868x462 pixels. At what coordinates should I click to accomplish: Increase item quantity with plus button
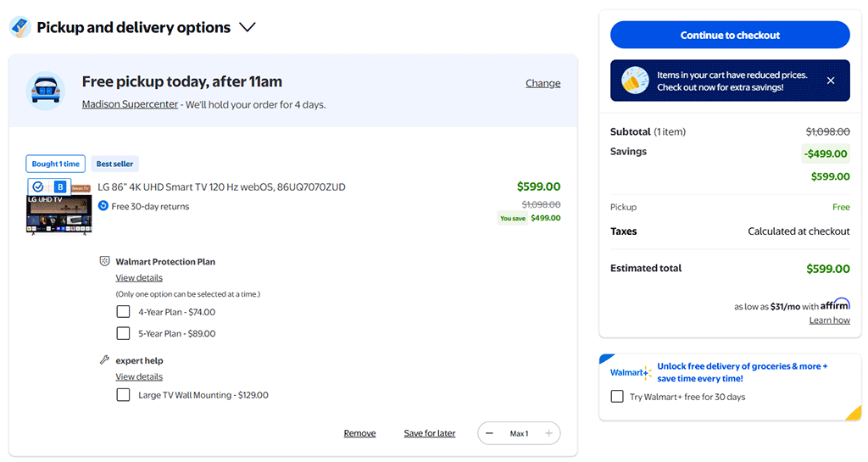pos(548,433)
